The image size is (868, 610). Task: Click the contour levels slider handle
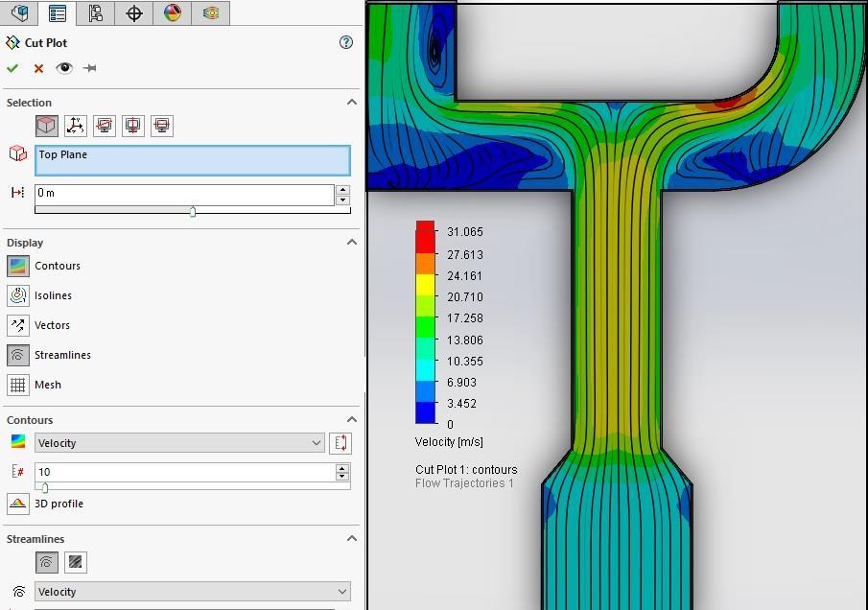(45, 487)
